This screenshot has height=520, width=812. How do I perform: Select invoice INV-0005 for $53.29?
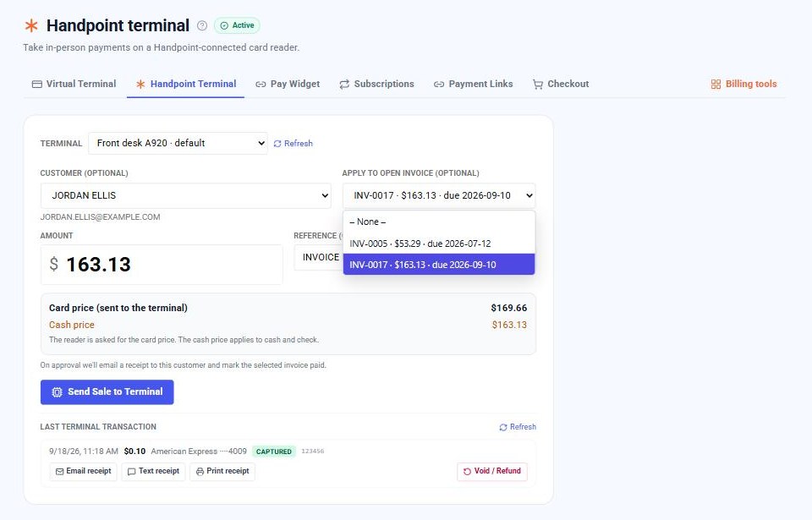439,244
